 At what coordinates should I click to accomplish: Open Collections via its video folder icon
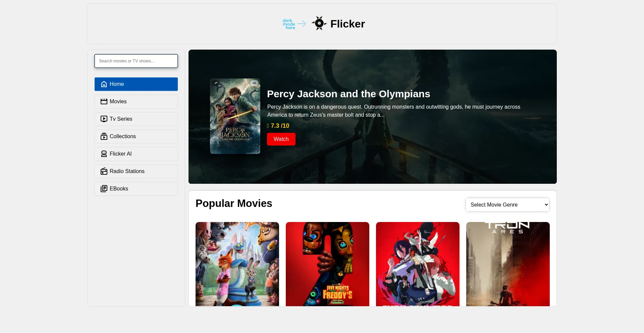pyautogui.click(x=104, y=136)
